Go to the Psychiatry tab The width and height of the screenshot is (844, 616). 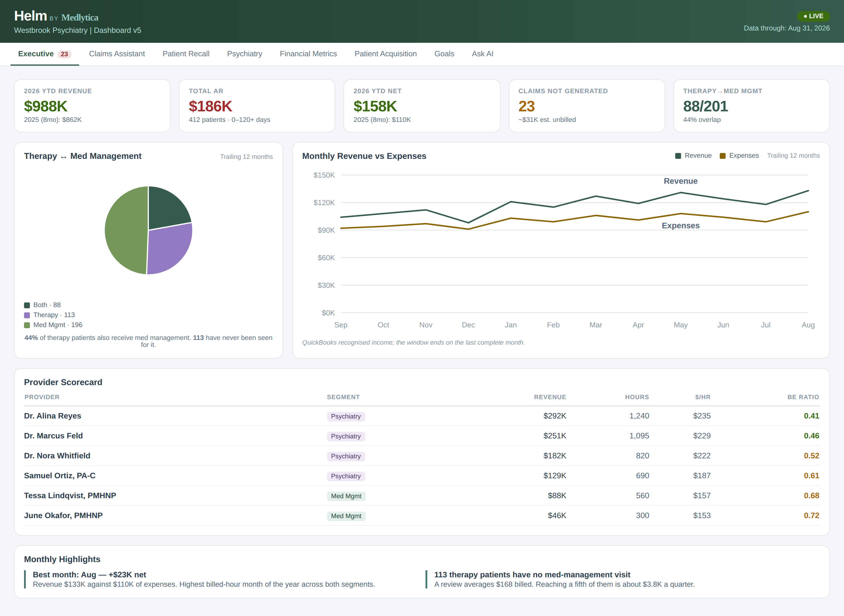click(244, 54)
